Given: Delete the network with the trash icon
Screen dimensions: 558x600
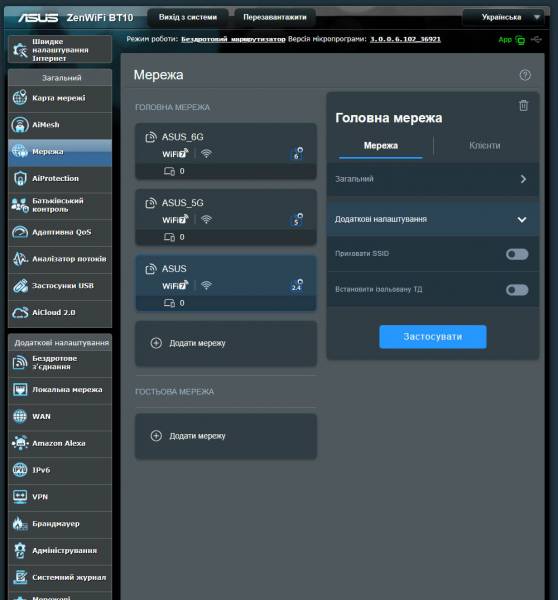Looking at the screenshot, I should [524, 105].
